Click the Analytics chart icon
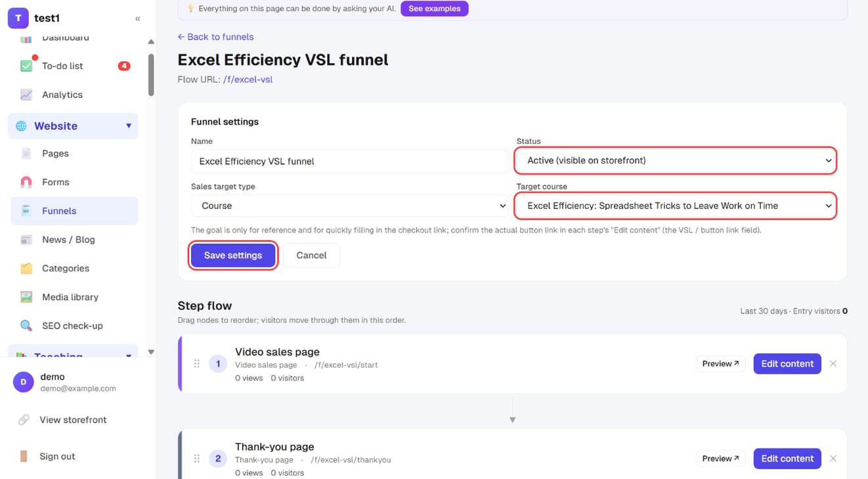The image size is (868, 479). [x=26, y=95]
